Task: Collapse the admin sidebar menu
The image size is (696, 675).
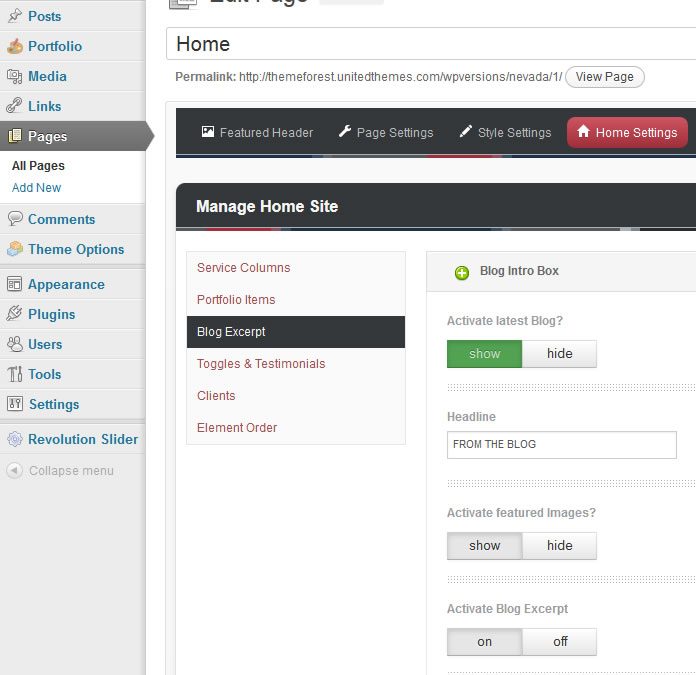Action: pos(60,471)
